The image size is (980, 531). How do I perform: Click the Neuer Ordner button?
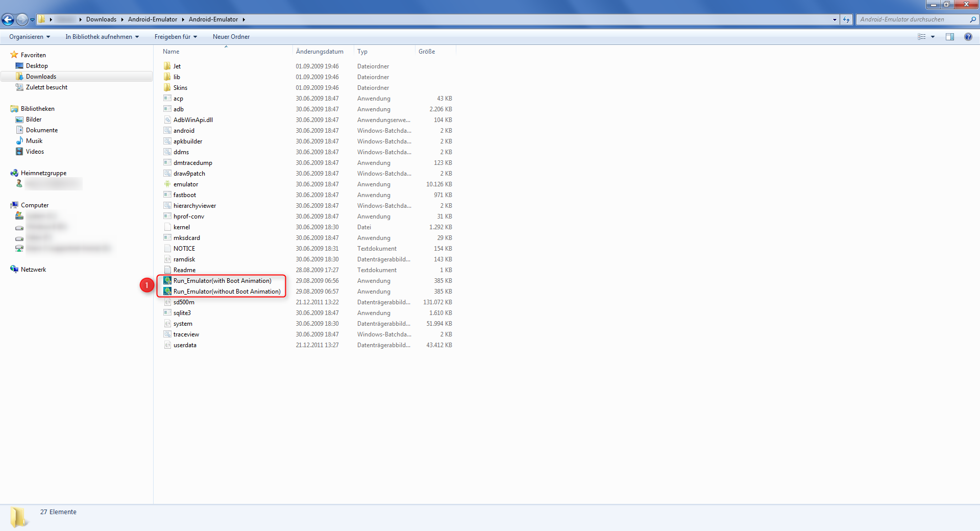click(231, 36)
